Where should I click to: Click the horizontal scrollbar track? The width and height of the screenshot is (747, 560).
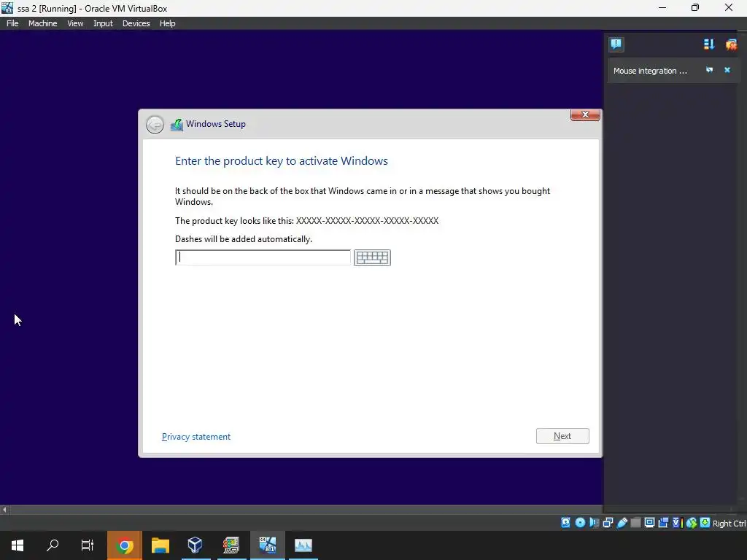pos(305,510)
